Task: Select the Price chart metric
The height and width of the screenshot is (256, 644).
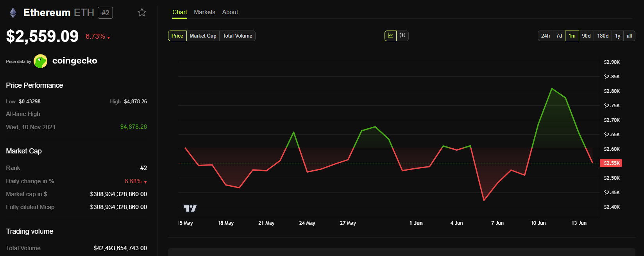Action: point(177,36)
